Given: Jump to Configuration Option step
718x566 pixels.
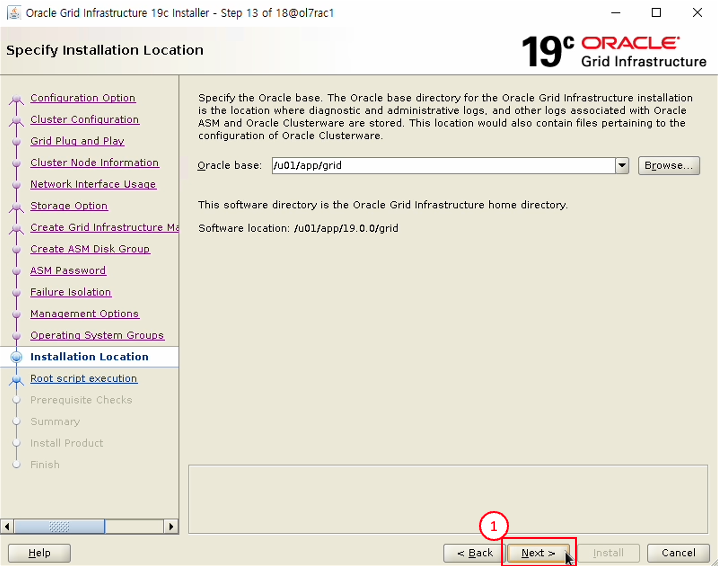Looking at the screenshot, I should (83, 98).
